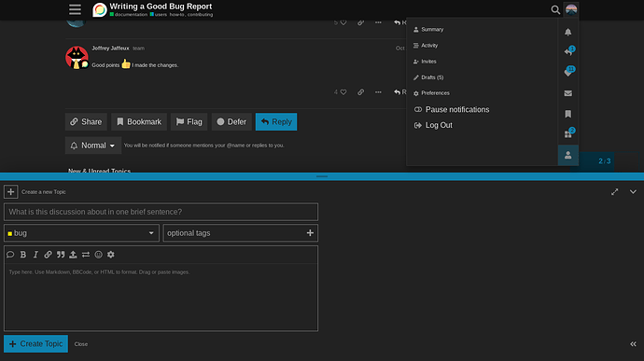Open Activity from the user menu
Image resolution: width=644 pixels, height=361 pixels.
tap(426, 46)
